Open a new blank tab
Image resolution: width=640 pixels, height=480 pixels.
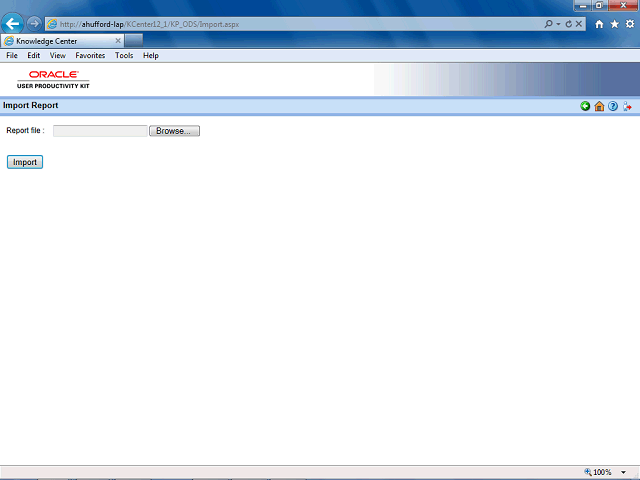point(134,41)
